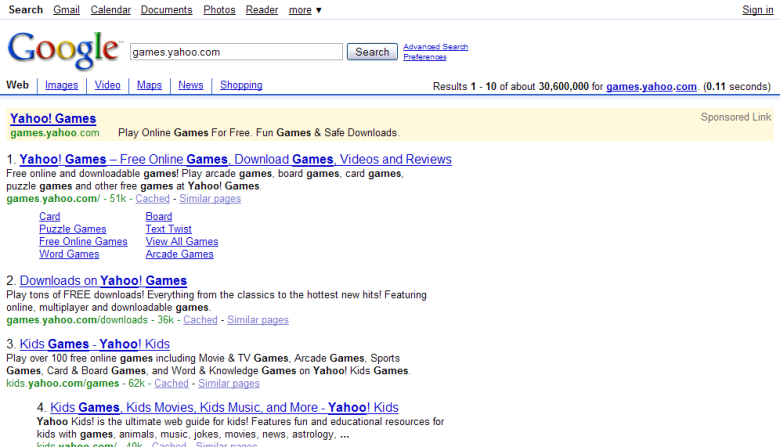Open Cached link for kids.yahoo.com/games
Screen dimensions: 780x447
pos(171,383)
